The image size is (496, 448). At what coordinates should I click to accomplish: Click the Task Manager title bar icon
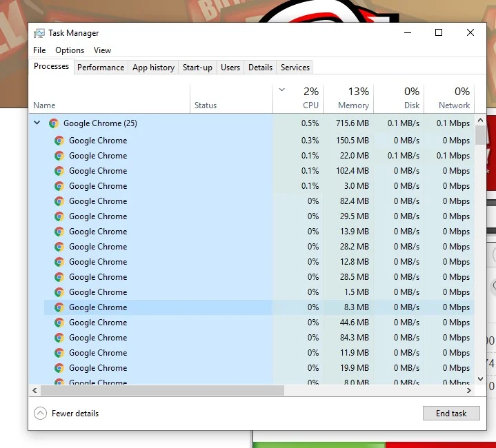point(39,33)
